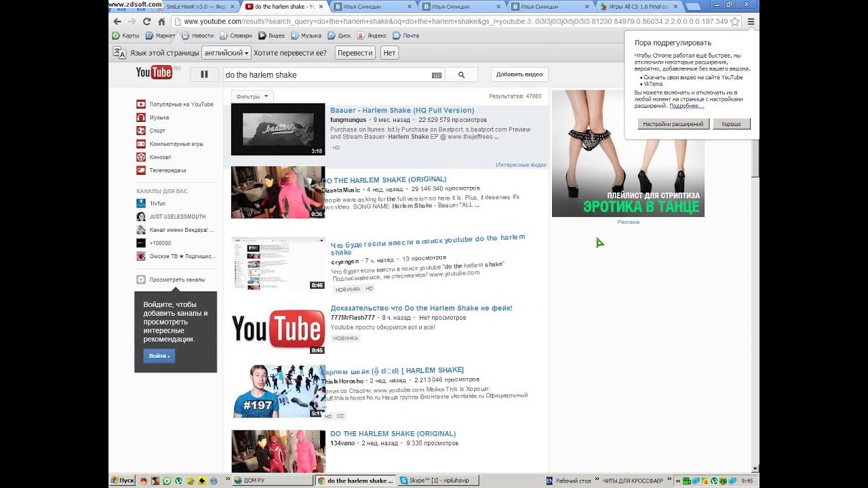Switch to Игры All CS 1.6 Final tab
Viewport: 868px width, 488px height.
(640, 6)
